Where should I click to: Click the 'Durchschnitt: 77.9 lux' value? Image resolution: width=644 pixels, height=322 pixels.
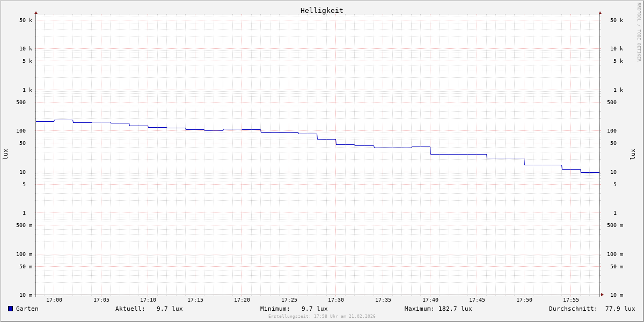point(592,309)
